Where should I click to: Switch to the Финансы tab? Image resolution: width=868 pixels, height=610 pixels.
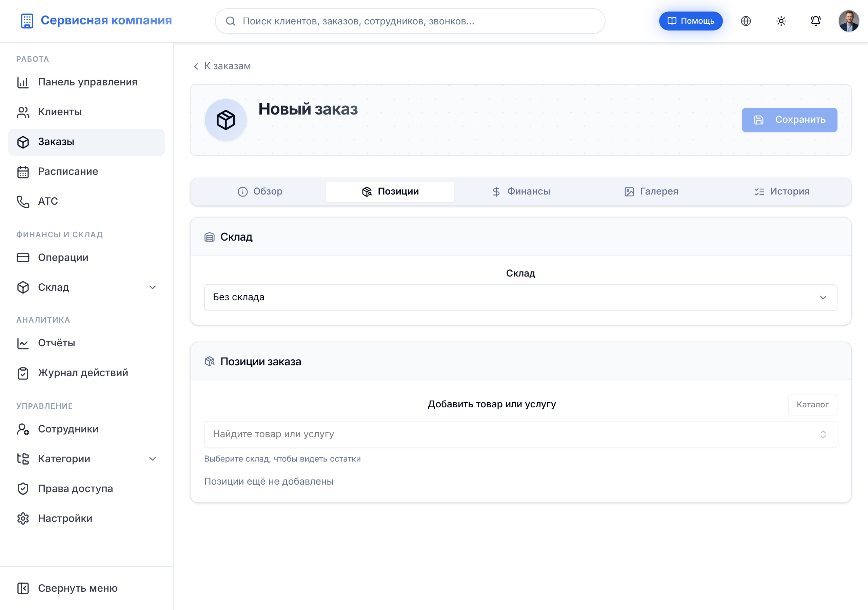tap(520, 191)
